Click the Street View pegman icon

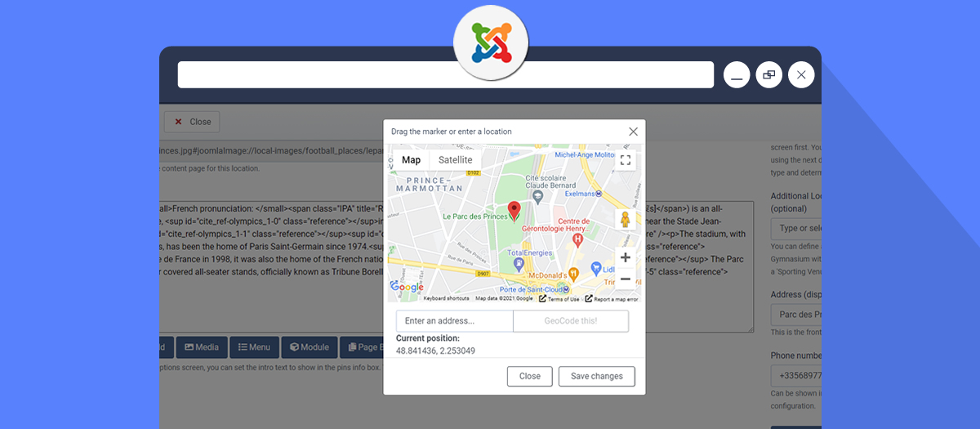[x=626, y=220]
